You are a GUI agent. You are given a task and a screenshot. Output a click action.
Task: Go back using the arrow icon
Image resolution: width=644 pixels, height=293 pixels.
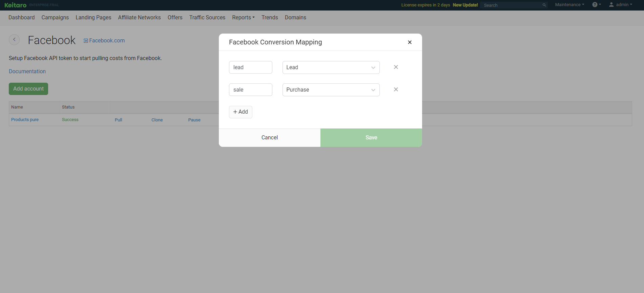(x=14, y=40)
